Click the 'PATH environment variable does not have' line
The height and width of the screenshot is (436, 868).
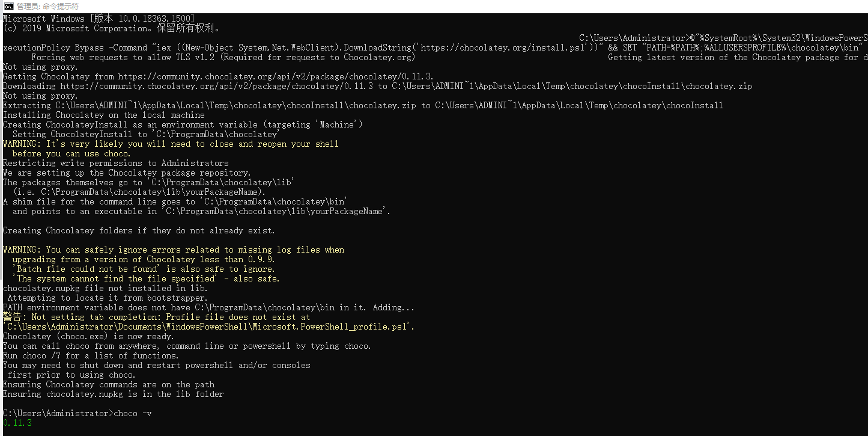tap(208, 307)
